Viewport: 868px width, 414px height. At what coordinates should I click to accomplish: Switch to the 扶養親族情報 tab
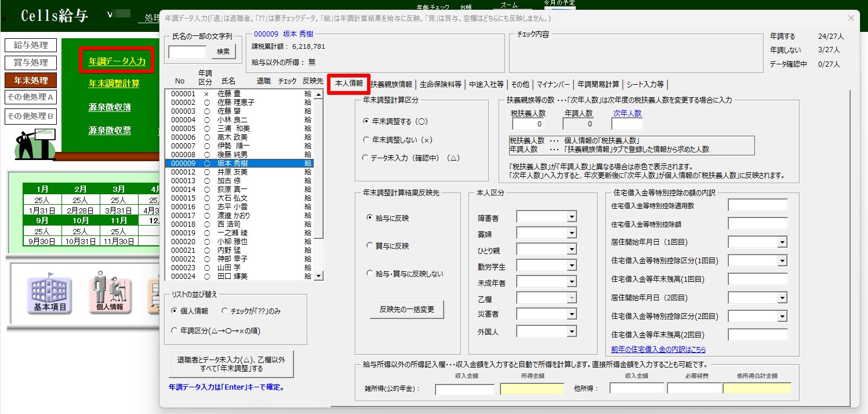pos(392,85)
